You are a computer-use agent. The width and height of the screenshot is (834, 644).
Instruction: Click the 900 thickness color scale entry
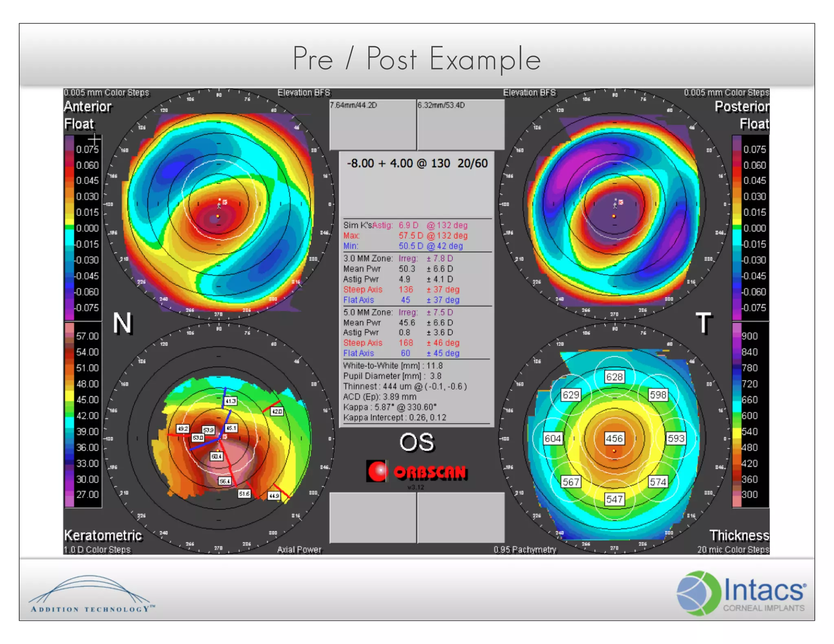pos(749,336)
